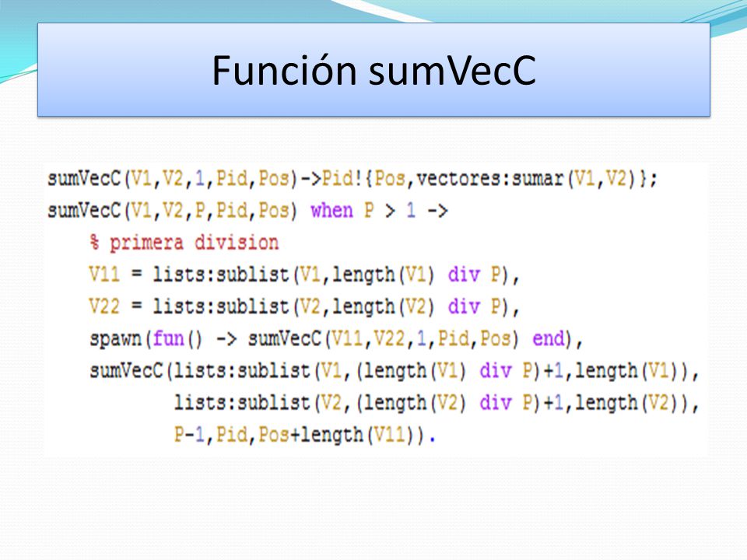Click the line starting with "sumVecC(lists:sublist(V1,"
Image resolution: width=747 pixels, height=560 pixels.
tap(395, 371)
